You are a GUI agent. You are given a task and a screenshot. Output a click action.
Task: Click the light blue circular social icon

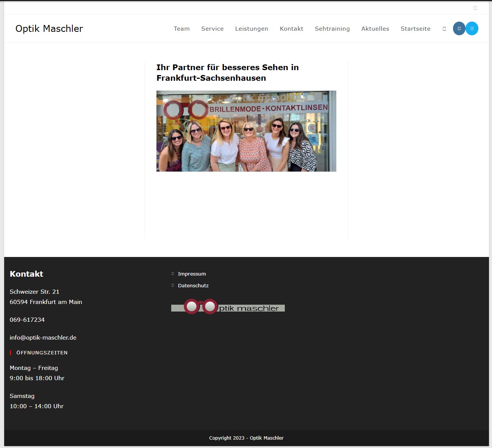[x=472, y=28]
